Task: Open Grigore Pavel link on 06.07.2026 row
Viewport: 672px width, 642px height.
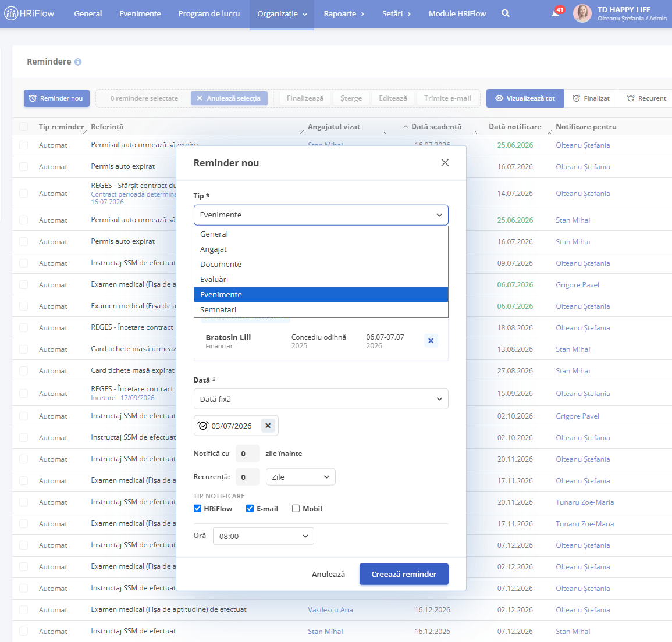Action: click(577, 285)
